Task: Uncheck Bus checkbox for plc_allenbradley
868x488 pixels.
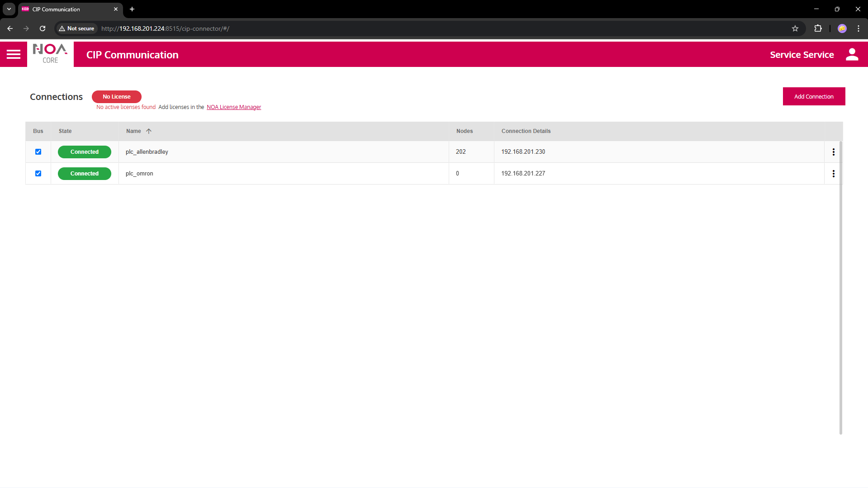Action: point(38,152)
